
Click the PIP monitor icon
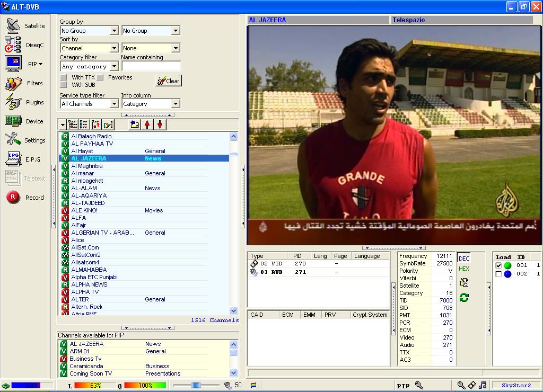click(13, 64)
